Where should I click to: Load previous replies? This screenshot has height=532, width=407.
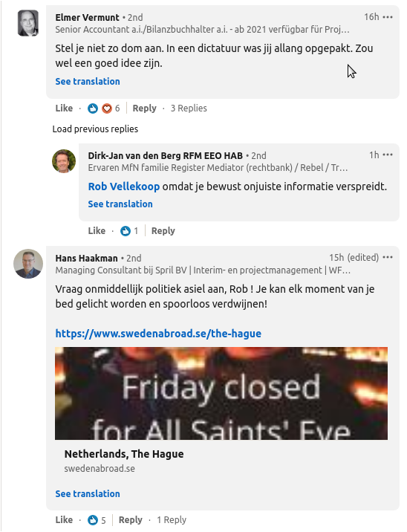pyautogui.click(x=95, y=129)
